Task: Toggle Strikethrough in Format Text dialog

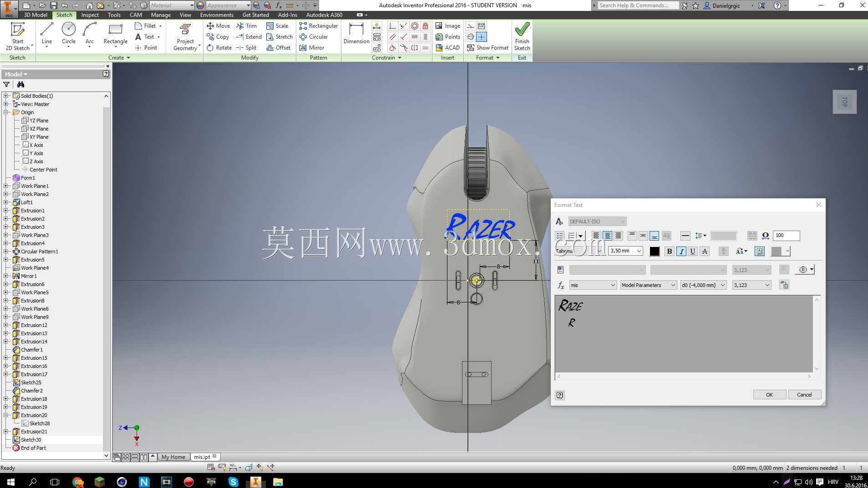Action: click(705, 252)
